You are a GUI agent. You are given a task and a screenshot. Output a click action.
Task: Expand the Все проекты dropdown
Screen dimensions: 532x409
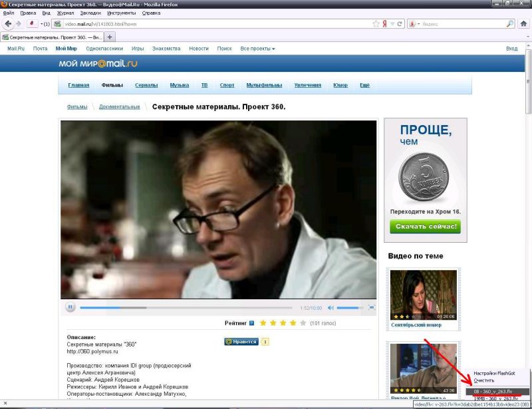tap(257, 49)
